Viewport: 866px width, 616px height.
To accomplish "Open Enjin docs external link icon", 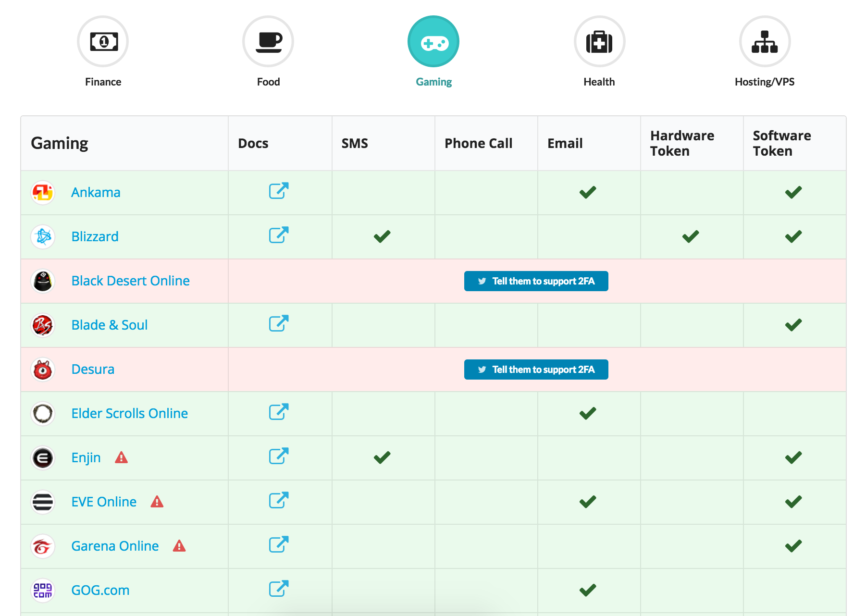I will pyautogui.click(x=279, y=456).
